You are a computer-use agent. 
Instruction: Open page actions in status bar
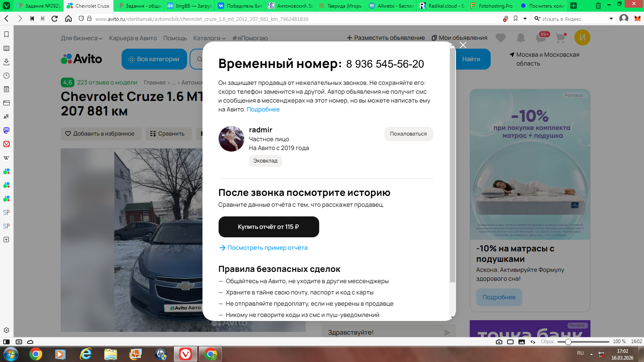pos(533,342)
